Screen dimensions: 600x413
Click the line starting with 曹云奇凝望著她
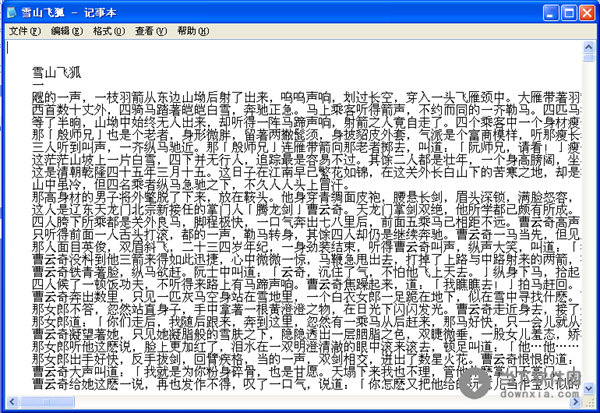click(x=306, y=335)
